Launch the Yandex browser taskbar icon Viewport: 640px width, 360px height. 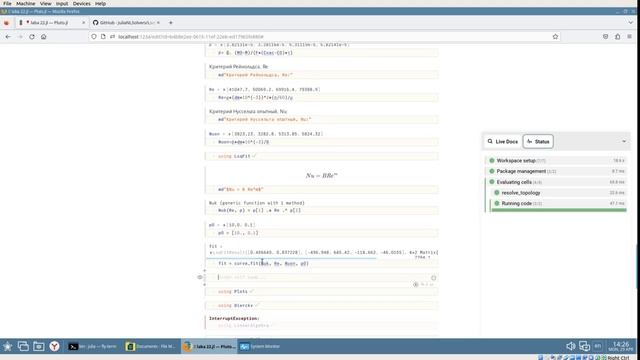click(54, 347)
